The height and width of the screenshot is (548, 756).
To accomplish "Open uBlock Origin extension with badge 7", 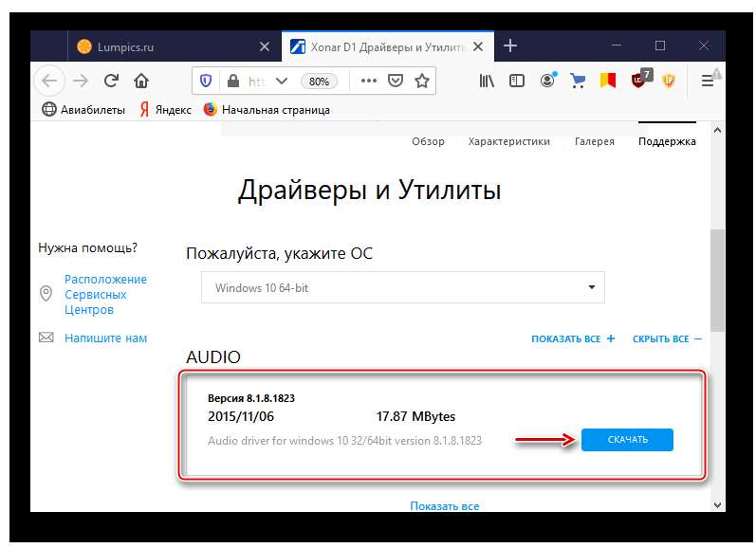I will point(641,79).
